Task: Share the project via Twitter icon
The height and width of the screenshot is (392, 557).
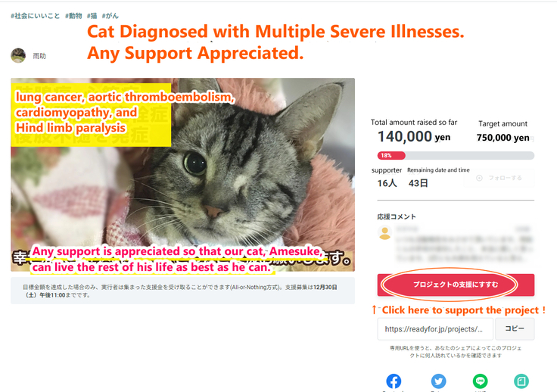Action: click(438, 381)
